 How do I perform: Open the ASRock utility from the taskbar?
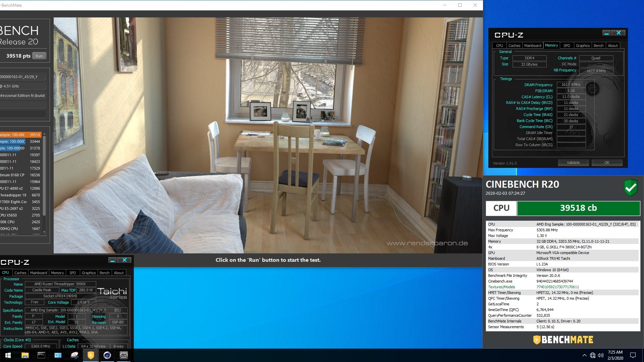click(124, 355)
